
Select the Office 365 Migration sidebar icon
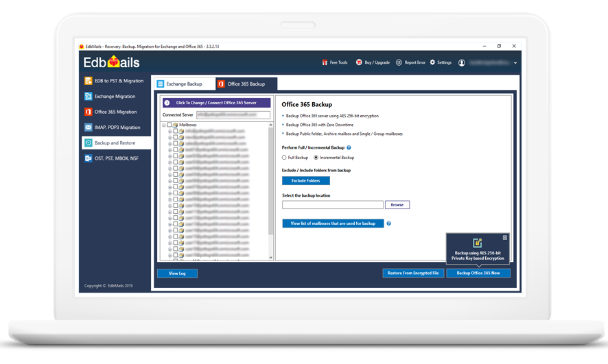tap(88, 112)
